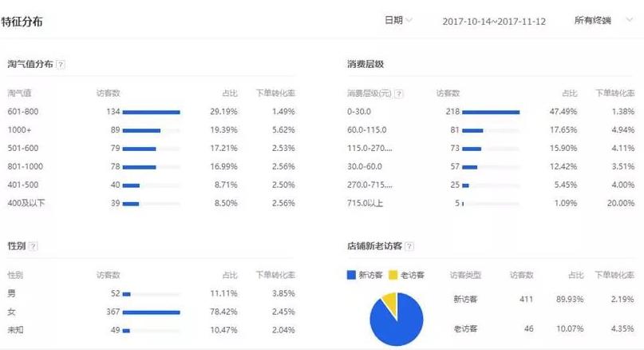Toggle the 新访客 legend item
This screenshot has height=350, width=644.
pos(366,275)
